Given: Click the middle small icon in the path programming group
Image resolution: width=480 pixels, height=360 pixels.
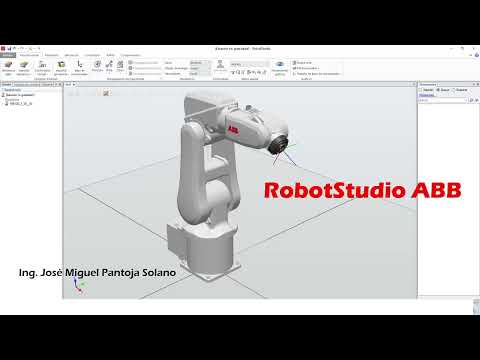Looking at the screenshot, I should tap(131, 68).
